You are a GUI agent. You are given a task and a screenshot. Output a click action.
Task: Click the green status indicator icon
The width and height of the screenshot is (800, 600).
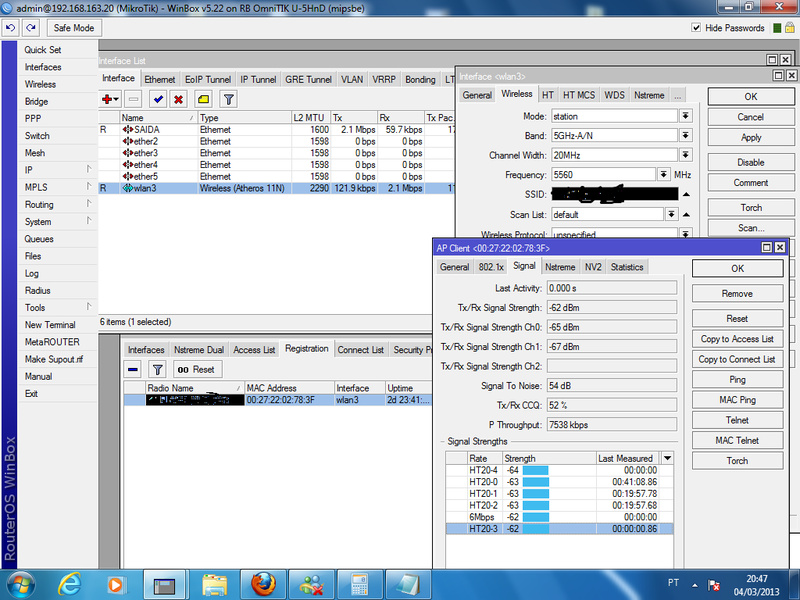tap(777, 28)
